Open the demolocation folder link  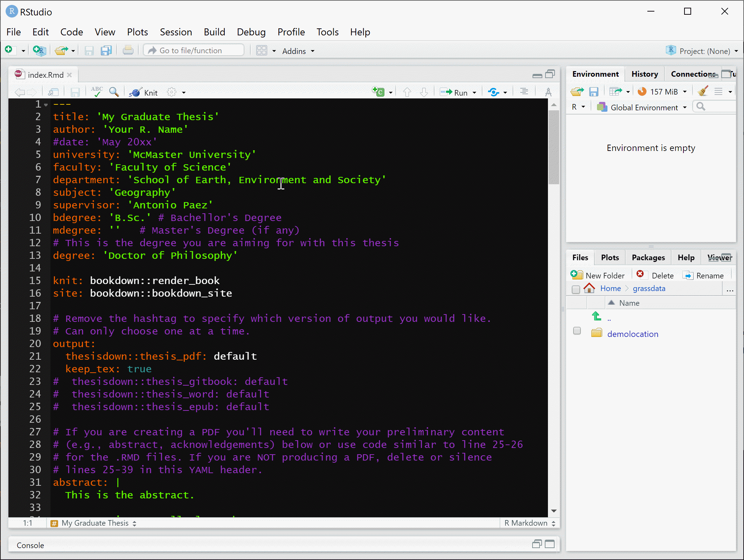click(632, 334)
